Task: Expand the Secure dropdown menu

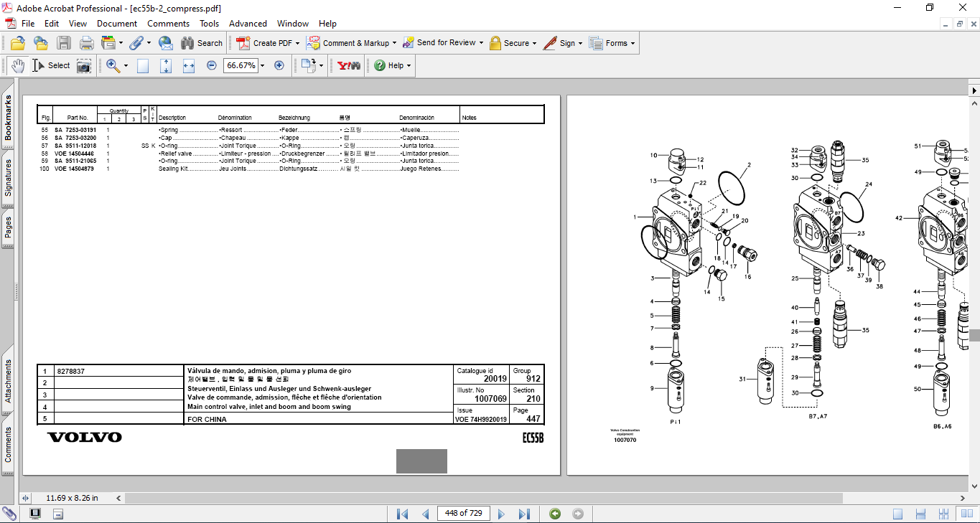Action: coord(535,43)
